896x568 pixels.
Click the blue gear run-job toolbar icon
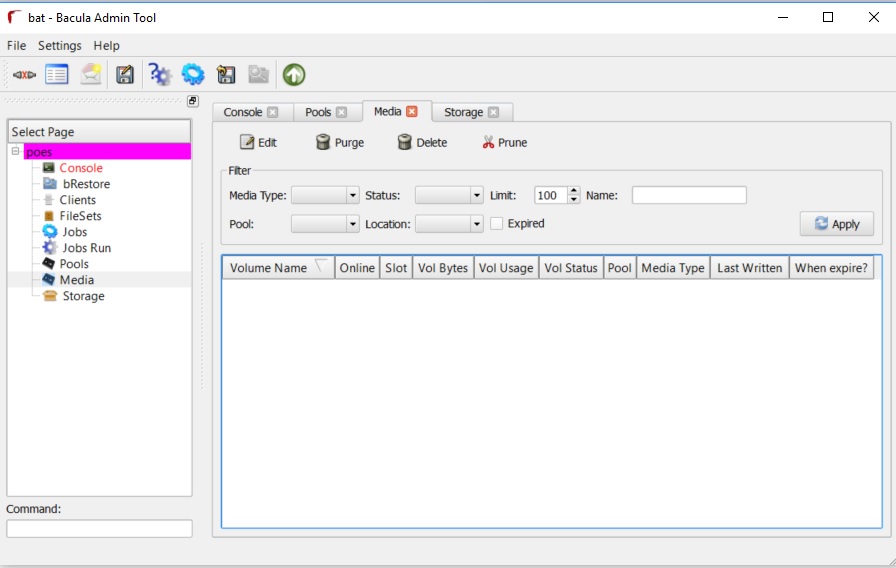[x=193, y=75]
